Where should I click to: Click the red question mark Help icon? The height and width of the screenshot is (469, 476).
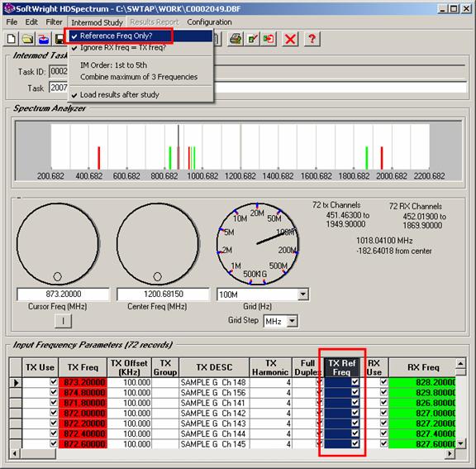[x=312, y=39]
